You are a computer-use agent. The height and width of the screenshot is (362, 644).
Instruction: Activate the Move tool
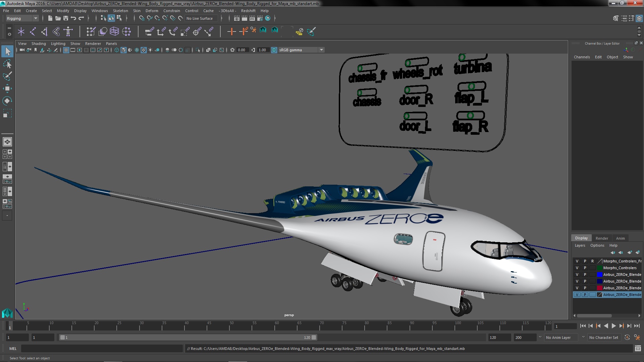pos(7,88)
